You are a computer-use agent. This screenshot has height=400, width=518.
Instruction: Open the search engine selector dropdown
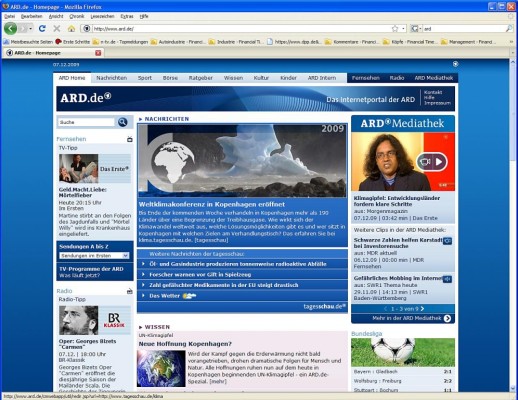(416, 29)
